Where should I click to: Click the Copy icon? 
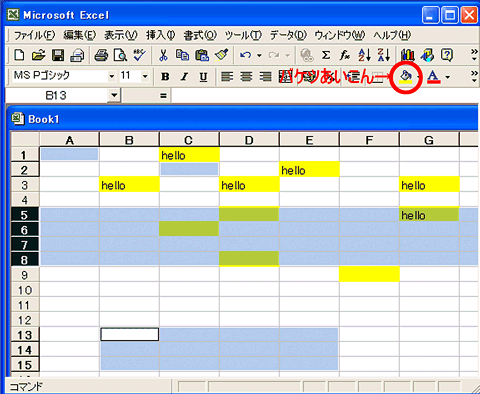click(182, 55)
